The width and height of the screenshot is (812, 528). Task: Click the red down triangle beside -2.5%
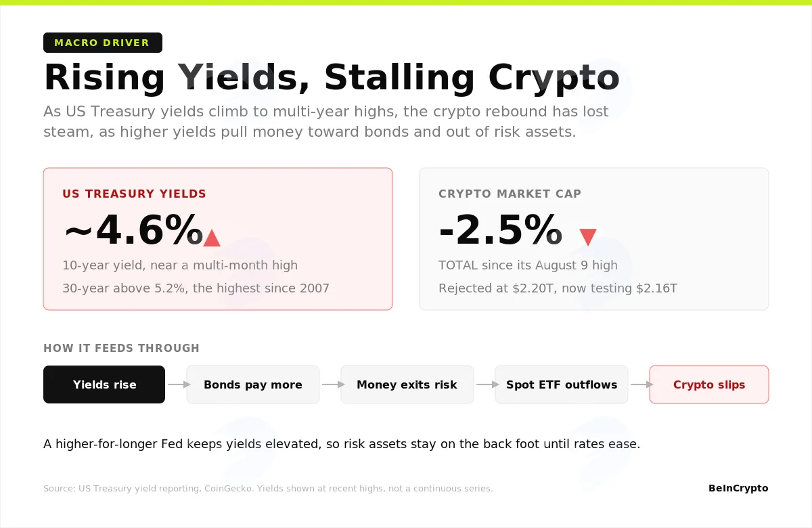point(588,238)
